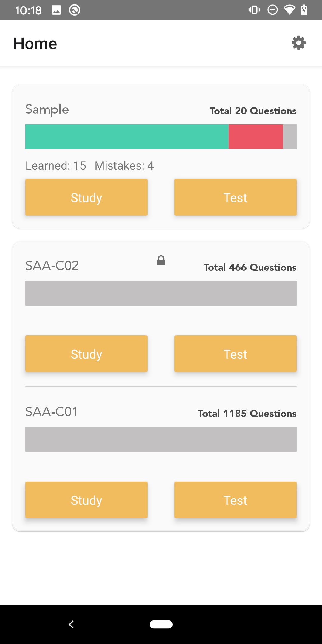Open settings via the gear icon
The image size is (322, 644).
click(x=298, y=43)
